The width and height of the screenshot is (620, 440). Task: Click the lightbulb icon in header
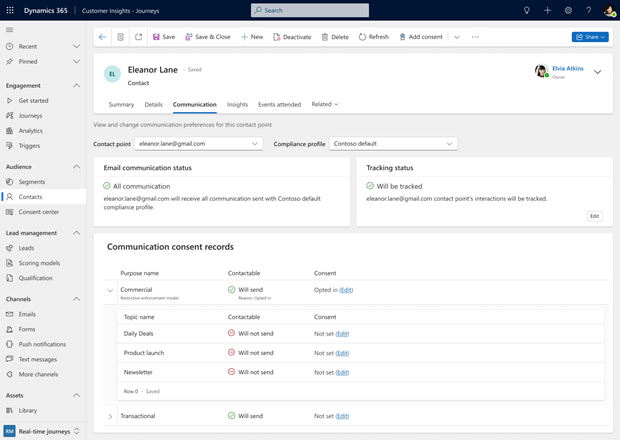[x=527, y=10]
